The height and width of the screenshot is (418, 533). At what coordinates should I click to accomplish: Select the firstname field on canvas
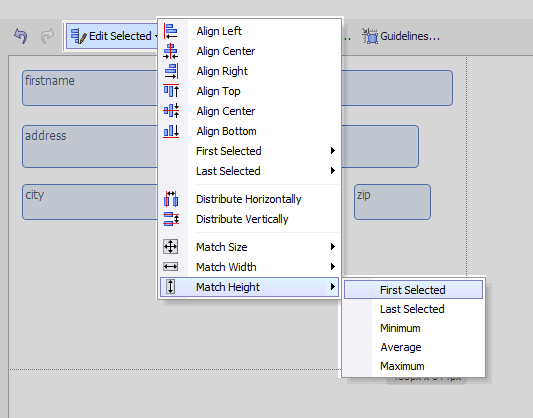pos(90,88)
